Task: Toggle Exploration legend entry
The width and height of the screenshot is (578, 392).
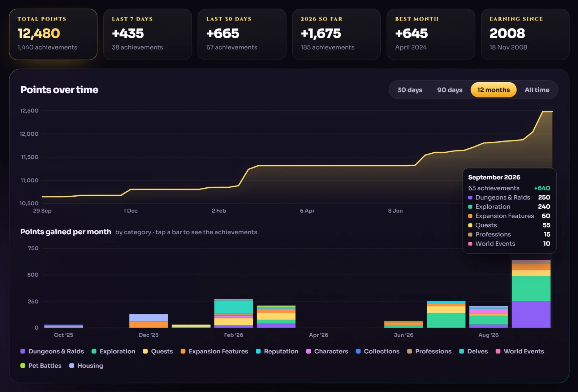Action: point(113,351)
